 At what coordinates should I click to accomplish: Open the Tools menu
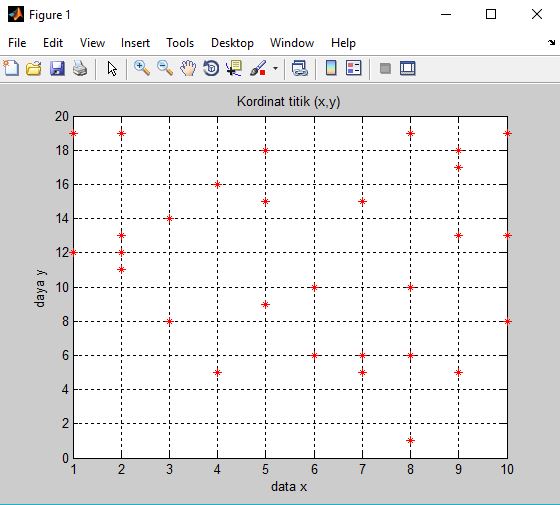pyautogui.click(x=180, y=43)
